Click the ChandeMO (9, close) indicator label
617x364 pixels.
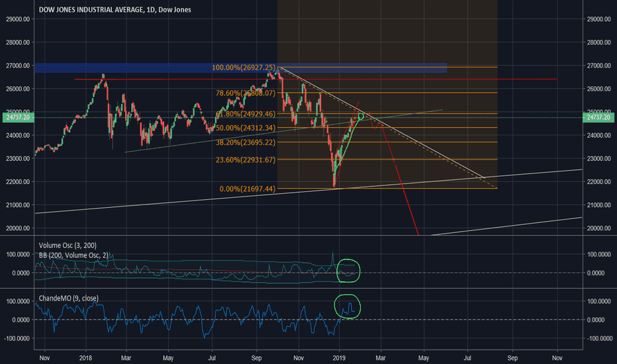69,298
